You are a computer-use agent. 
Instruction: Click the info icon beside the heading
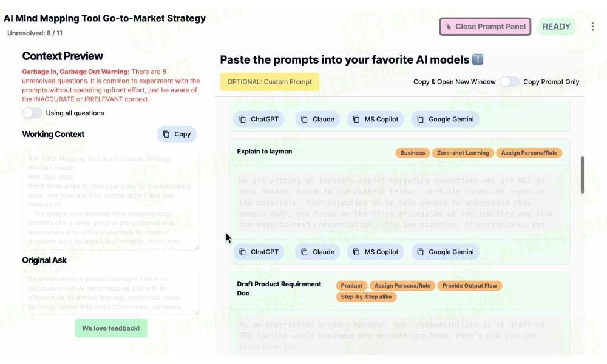478,59
